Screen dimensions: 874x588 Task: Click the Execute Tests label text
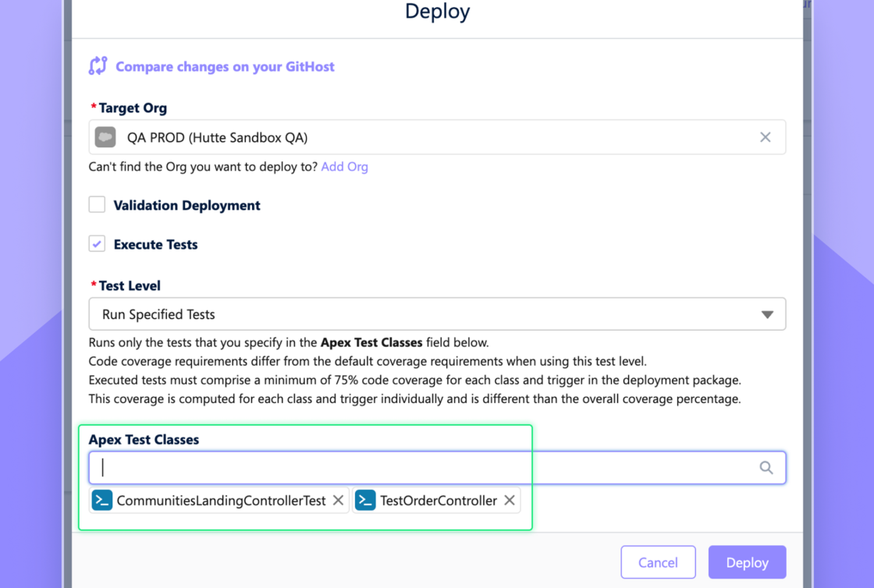[x=155, y=245]
